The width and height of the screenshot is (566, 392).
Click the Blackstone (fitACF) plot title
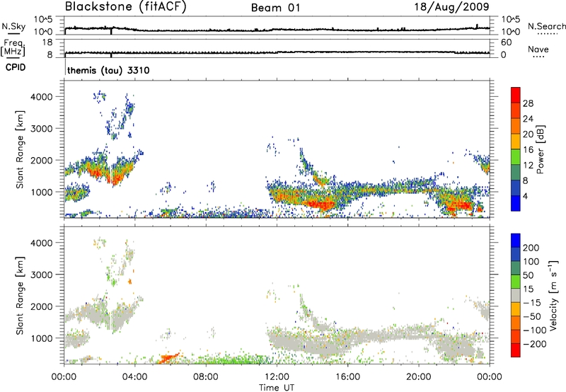click(x=125, y=6)
